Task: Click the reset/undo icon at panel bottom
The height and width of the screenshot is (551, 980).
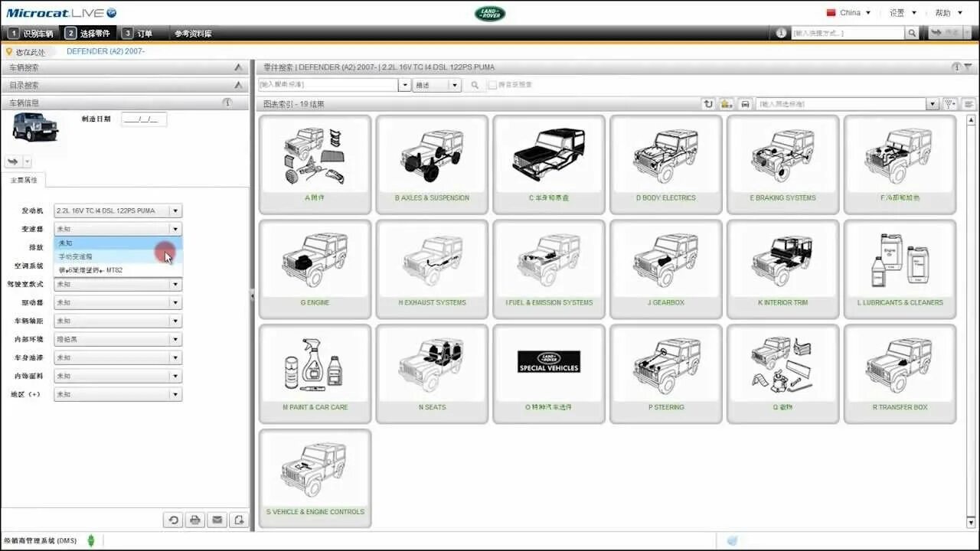Action: click(173, 520)
